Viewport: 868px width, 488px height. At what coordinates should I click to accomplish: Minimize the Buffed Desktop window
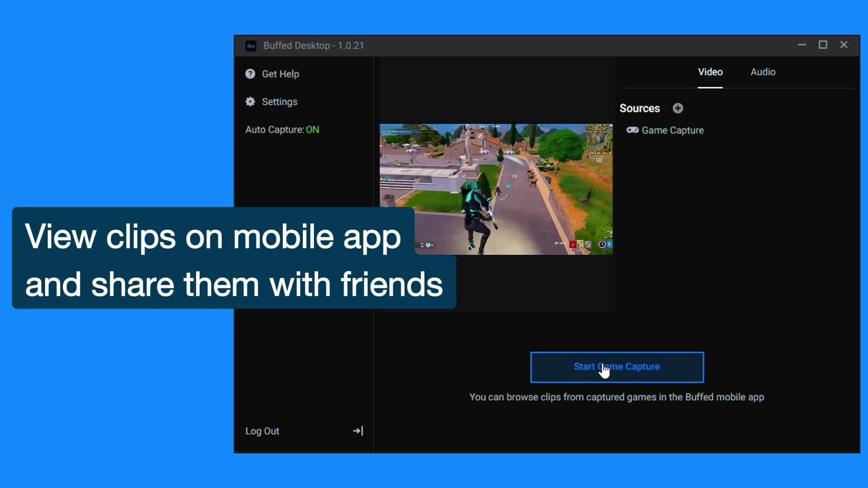pos(802,45)
